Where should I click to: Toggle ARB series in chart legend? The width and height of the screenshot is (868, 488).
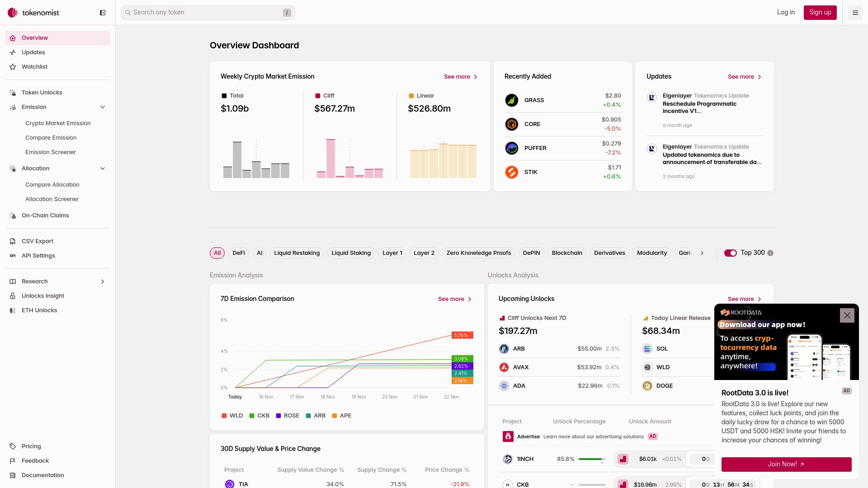(316, 416)
